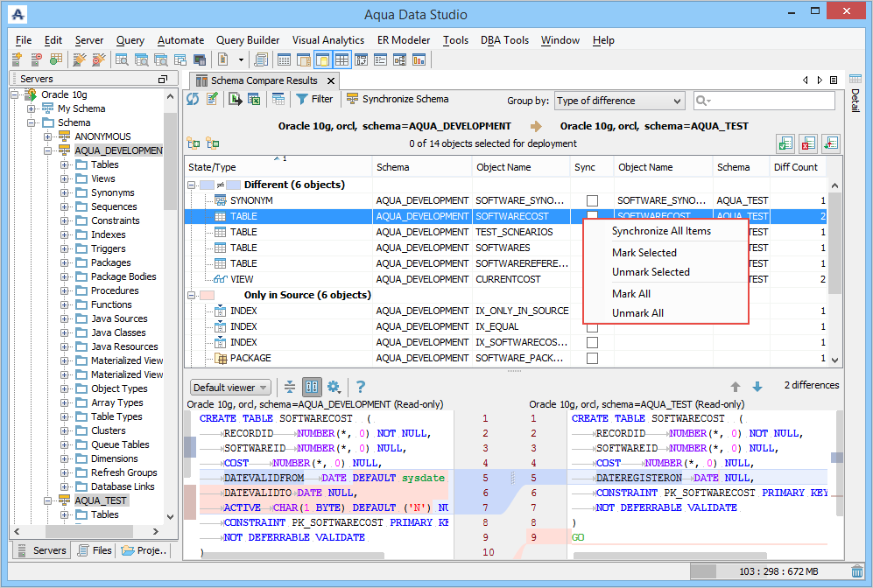Viewport: 873px width, 588px height.
Task: Click the Synchronize Schema button
Action: click(x=398, y=100)
